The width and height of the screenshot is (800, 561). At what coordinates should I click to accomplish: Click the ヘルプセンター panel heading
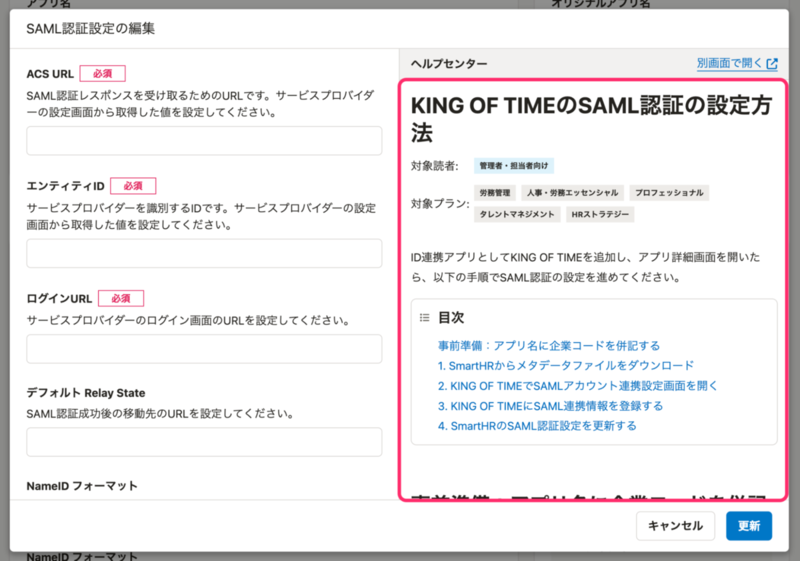(x=449, y=64)
